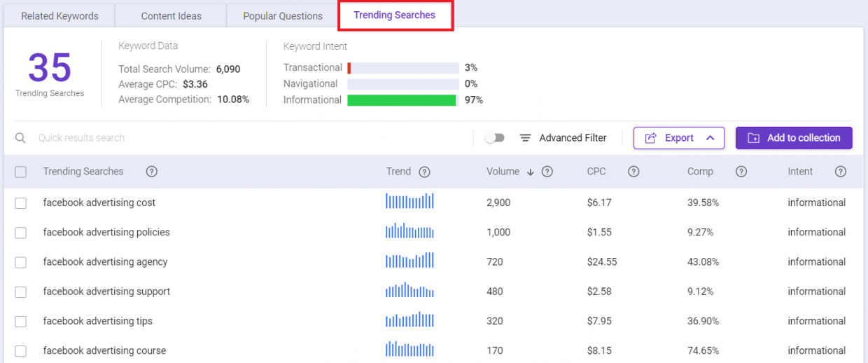868x363 pixels.
Task: Check the facebook advertising agency row
Action: point(21,262)
